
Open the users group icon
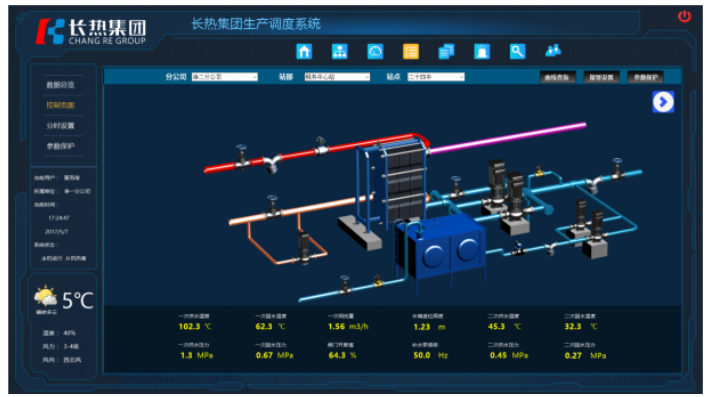tap(553, 50)
